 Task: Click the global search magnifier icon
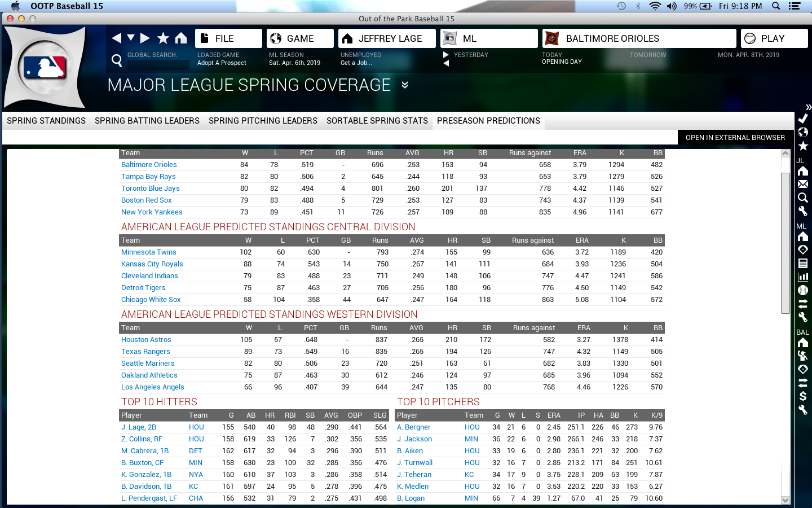[x=117, y=60]
